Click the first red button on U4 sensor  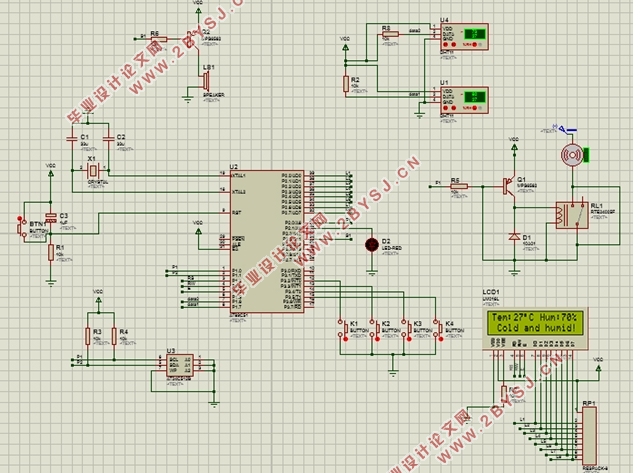pos(446,44)
